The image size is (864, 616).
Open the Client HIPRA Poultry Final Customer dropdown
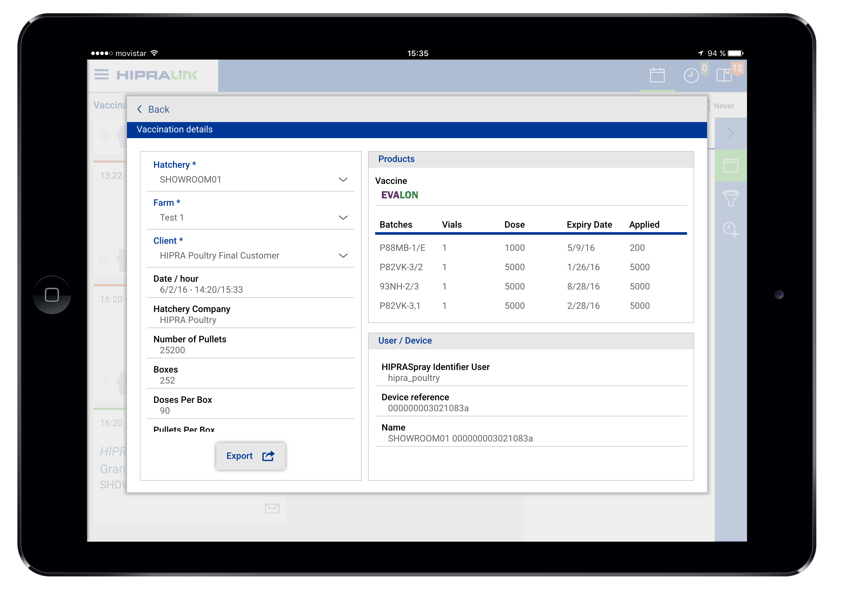(x=343, y=255)
